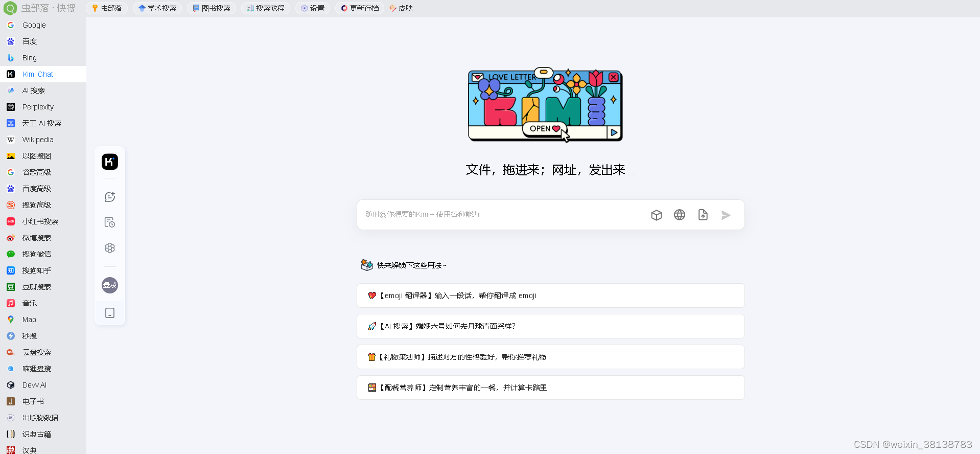Select Kimi Chat in the sidebar

43,74
